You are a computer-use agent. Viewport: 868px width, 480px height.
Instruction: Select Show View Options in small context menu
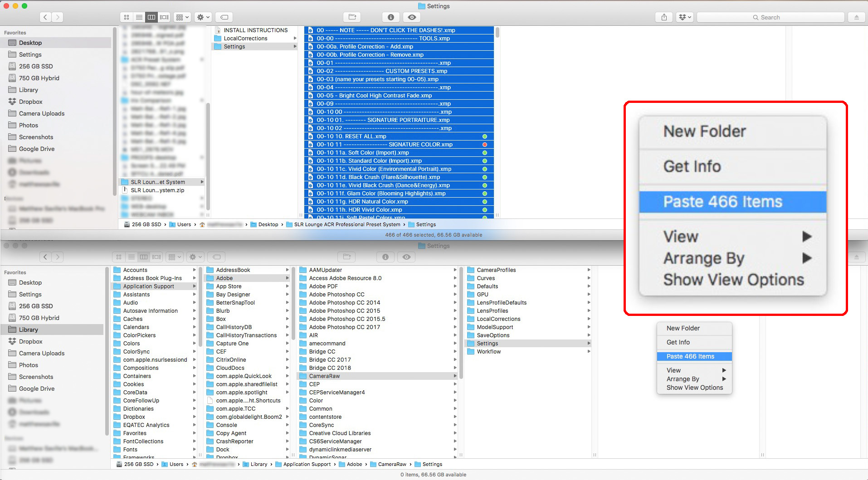coord(694,388)
